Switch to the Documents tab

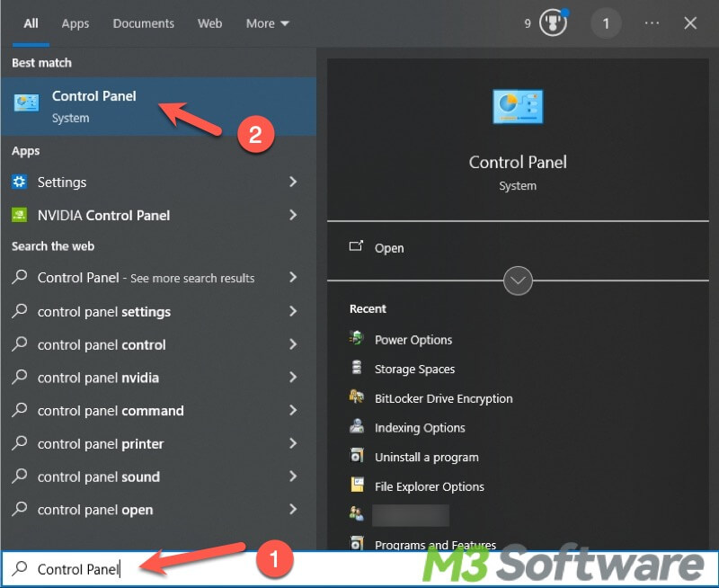pos(144,23)
